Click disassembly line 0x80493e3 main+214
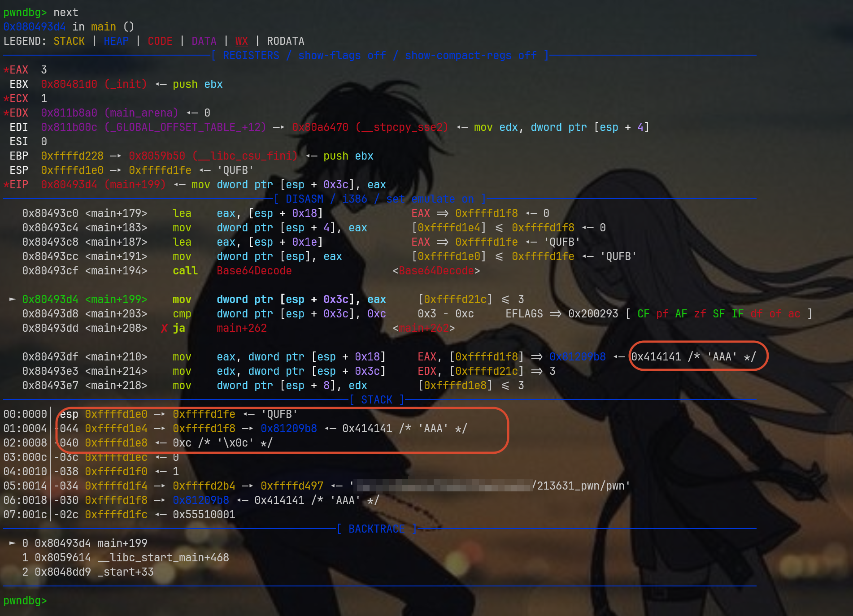 click(x=289, y=371)
